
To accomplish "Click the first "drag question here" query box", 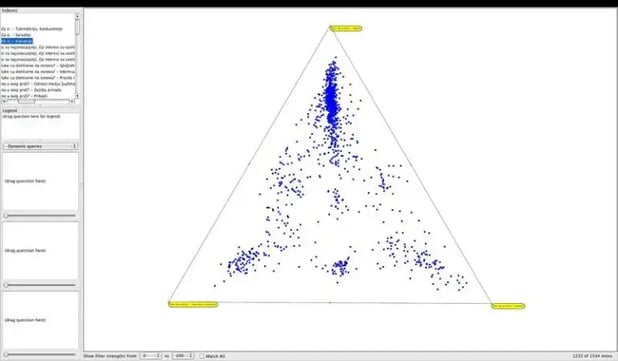I will coord(40,181).
